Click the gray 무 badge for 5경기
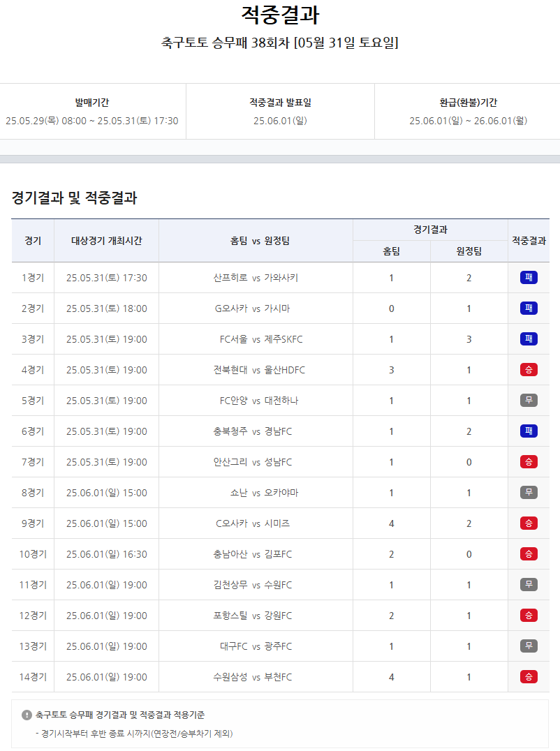560x751 pixels. click(529, 401)
